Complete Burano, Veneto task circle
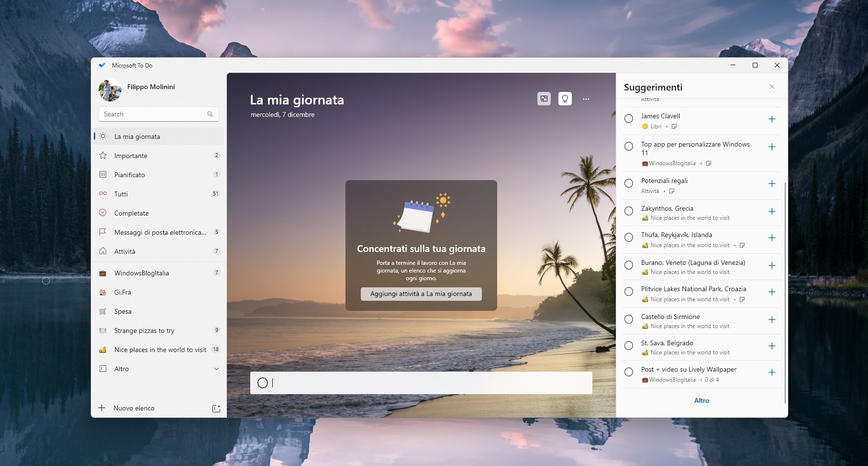 coord(629,265)
